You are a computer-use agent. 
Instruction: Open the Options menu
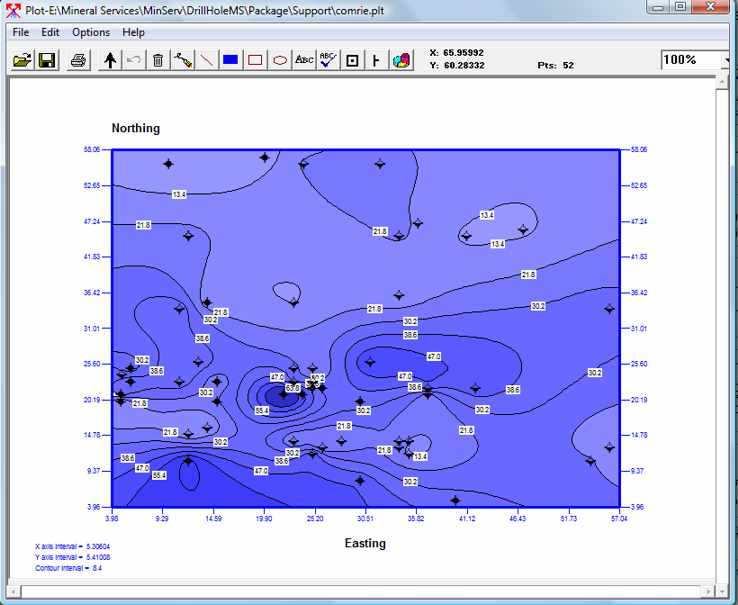[x=91, y=32]
